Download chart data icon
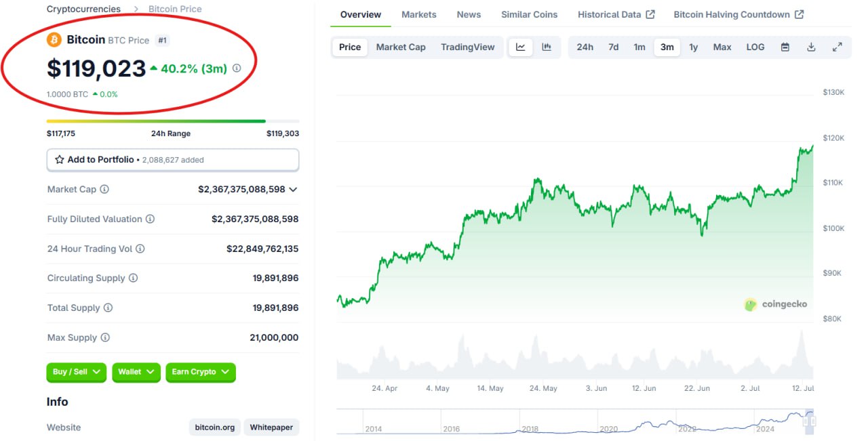This screenshot has height=441, width=868. (811, 47)
